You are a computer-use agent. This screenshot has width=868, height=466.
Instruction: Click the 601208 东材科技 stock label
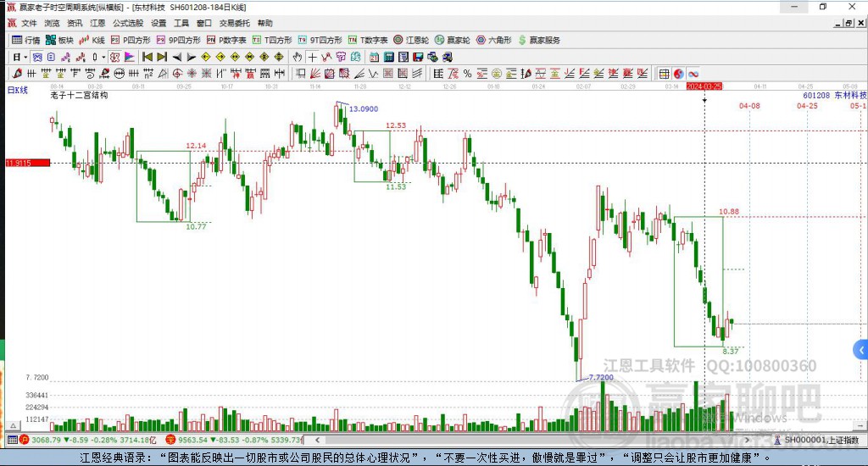pos(835,95)
